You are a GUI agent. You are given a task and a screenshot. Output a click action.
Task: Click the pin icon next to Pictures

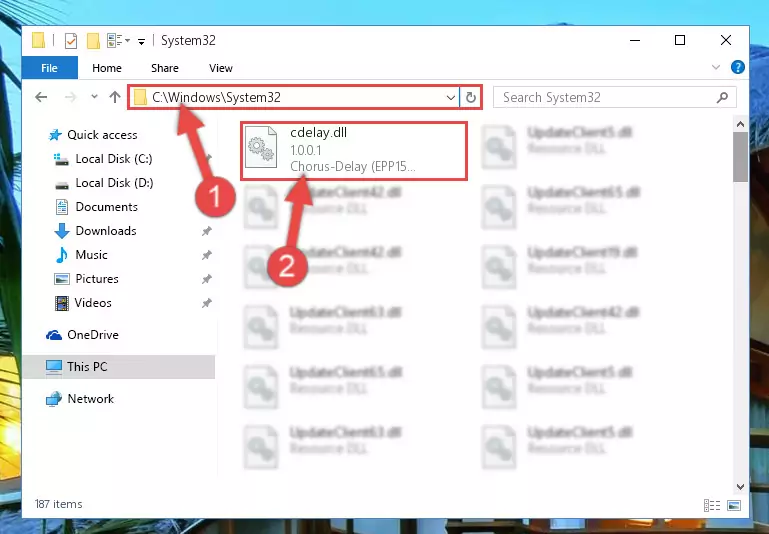coord(207,279)
